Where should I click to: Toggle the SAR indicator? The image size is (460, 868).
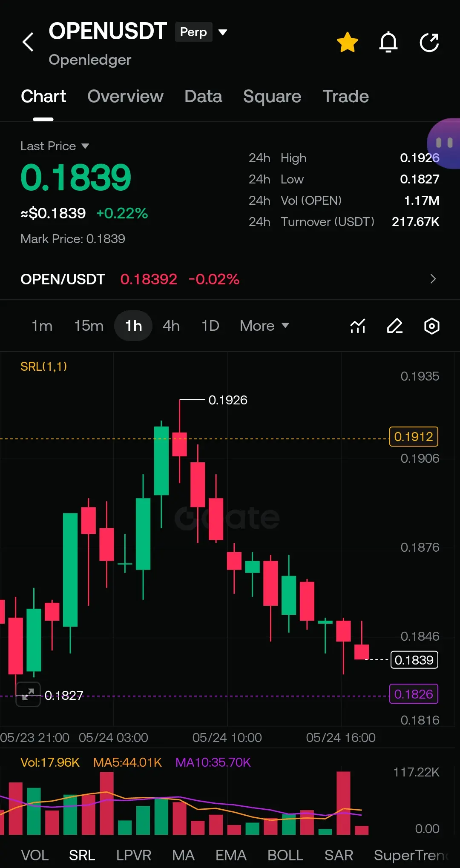click(339, 855)
